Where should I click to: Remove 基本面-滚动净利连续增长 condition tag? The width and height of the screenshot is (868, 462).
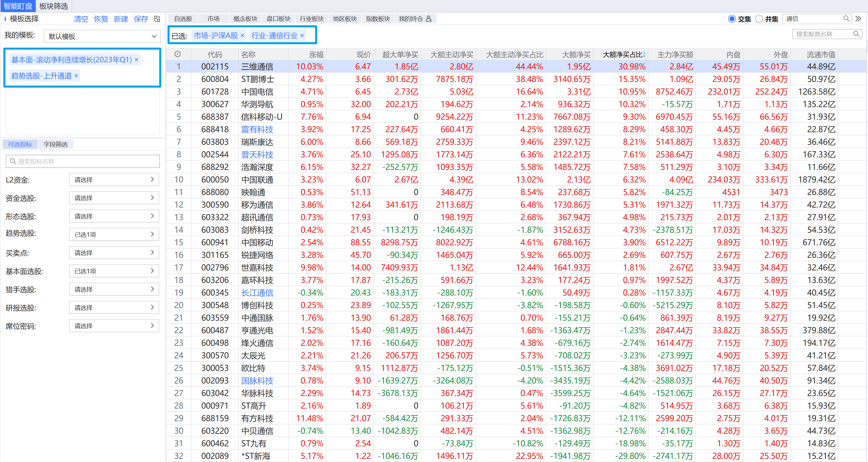tap(136, 60)
